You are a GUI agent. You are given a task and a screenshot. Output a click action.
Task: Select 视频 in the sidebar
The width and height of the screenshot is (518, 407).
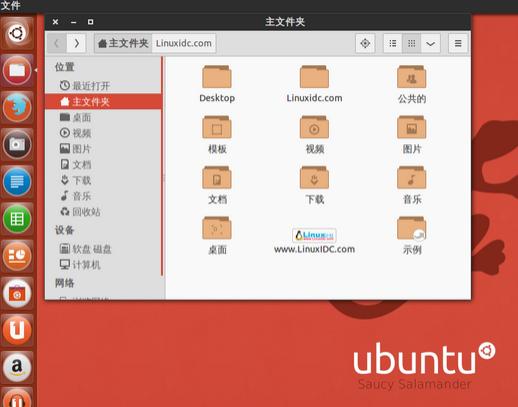point(103,133)
